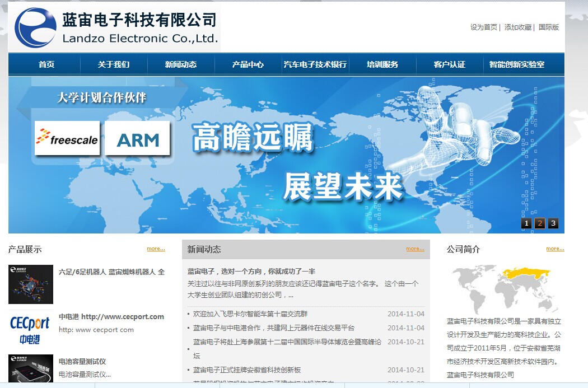Image resolution: width=588 pixels, height=388 pixels.
Task: Click the 设为首页 link
Action: (484, 27)
